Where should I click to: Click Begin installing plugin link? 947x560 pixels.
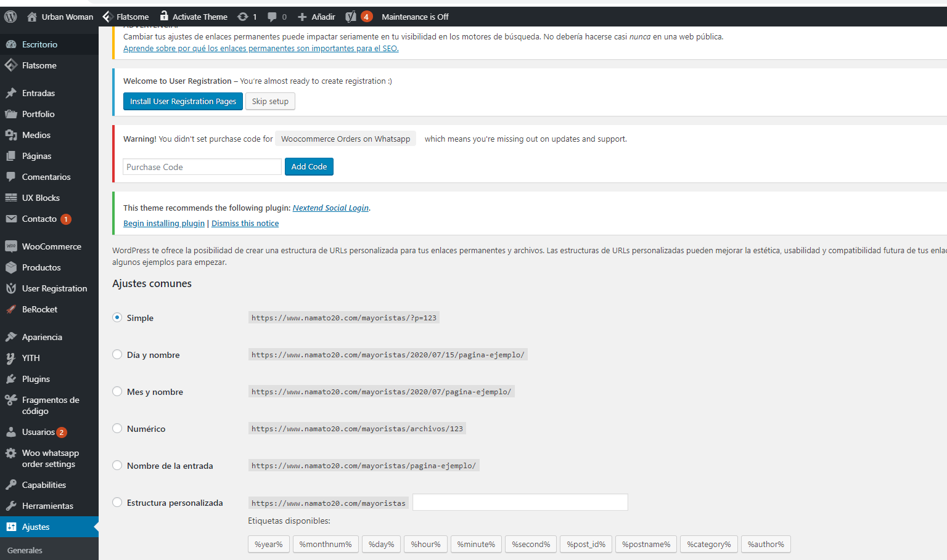tap(164, 223)
